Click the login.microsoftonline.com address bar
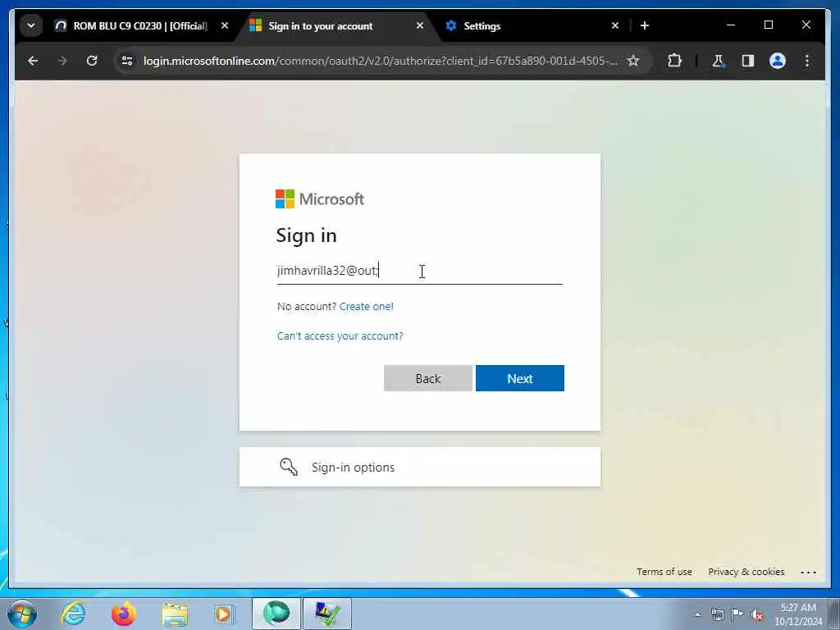This screenshot has width=840, height=630. [x=379, y=61]
